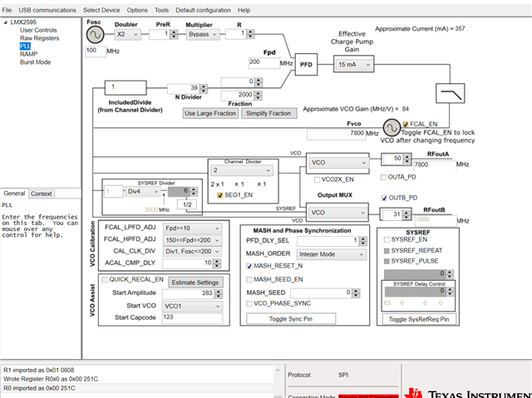532x398 pixels.
Task: Select RAMP in tree
Action: (x=28, y=54)
